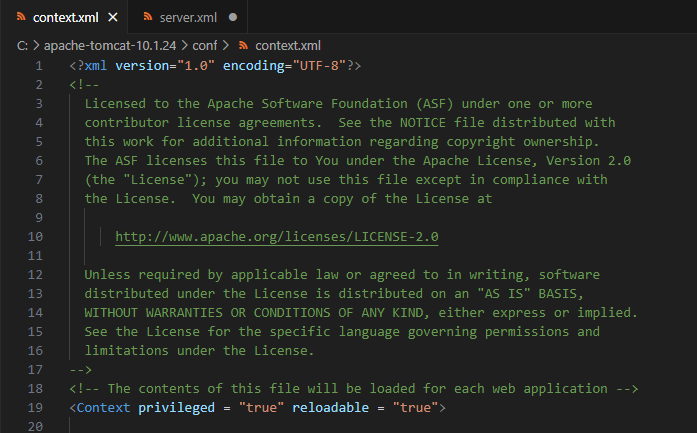Screen dimensions: 697x433
Task: Click "copyright ownership" on line 5
Action: click(519, 141)
